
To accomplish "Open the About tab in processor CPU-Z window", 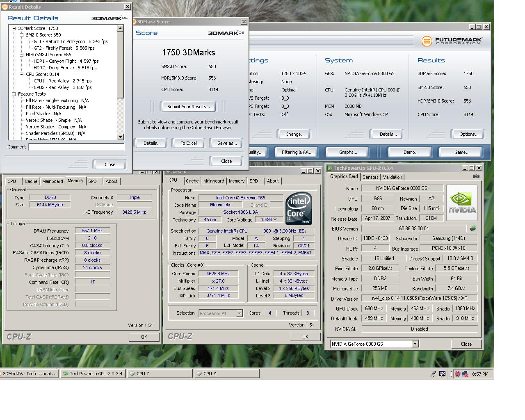I will coord(273,180).
